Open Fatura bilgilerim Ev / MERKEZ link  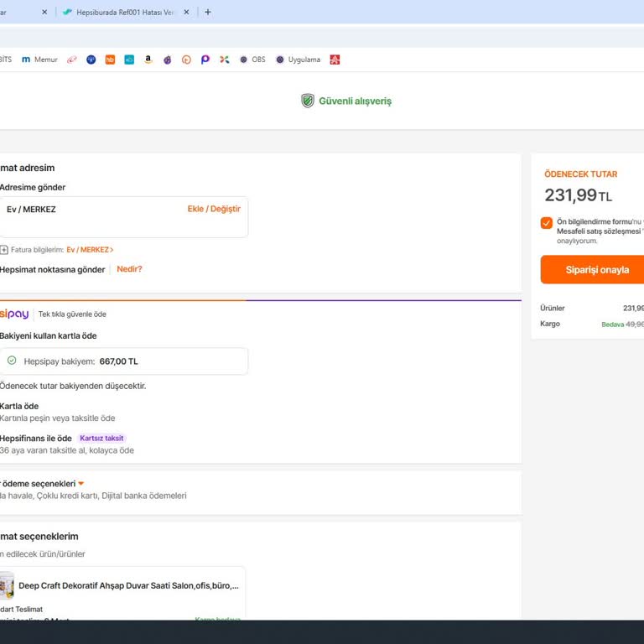[x=90, y=250]
